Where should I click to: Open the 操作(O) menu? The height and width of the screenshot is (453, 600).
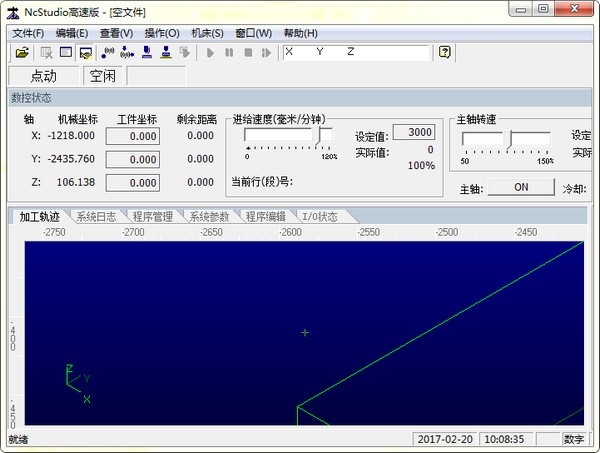(x=162, y=33)
